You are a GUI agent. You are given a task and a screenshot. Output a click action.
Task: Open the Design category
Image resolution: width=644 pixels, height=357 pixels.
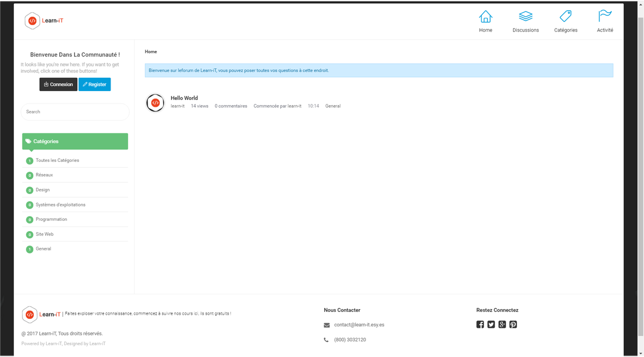point(42,190)
